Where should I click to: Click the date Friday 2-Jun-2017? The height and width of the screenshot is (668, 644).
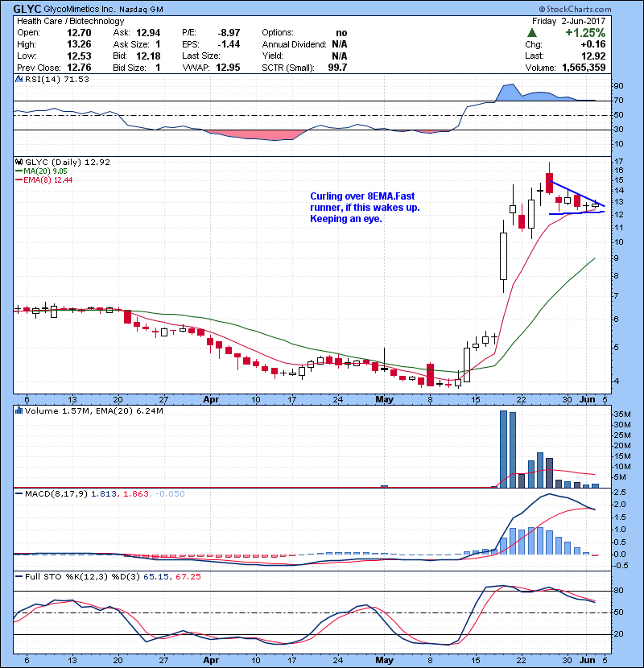[568, 21]
